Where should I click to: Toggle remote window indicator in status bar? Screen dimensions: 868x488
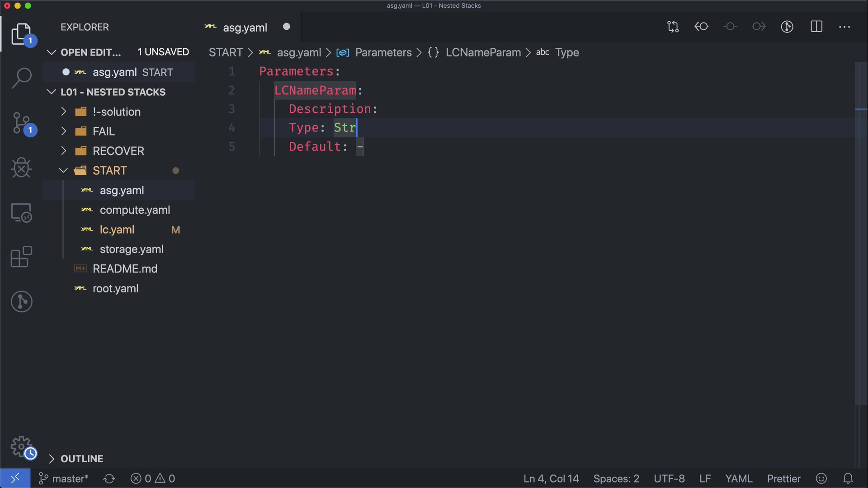(x=15, y=479)
